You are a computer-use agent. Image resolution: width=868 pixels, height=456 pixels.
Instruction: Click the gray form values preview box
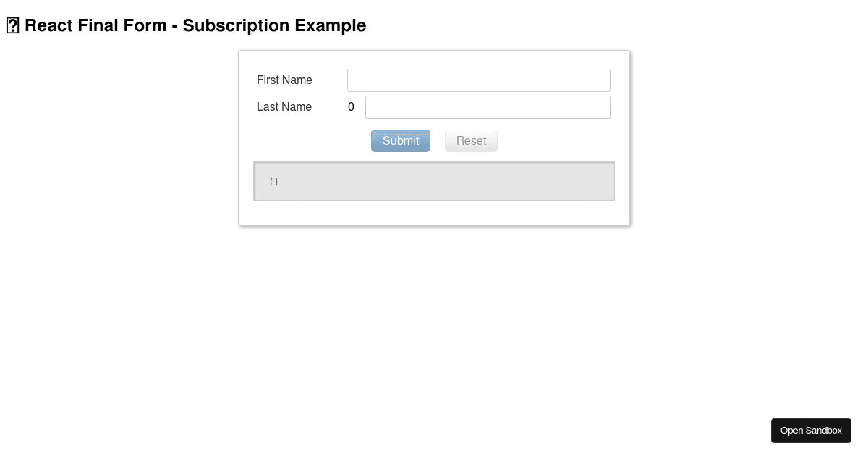pyautogui.click(x=434, y=181)
